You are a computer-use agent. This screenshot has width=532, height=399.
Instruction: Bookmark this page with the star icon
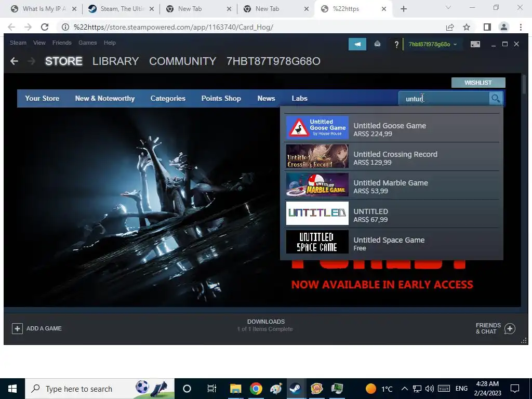coord(467,27)
